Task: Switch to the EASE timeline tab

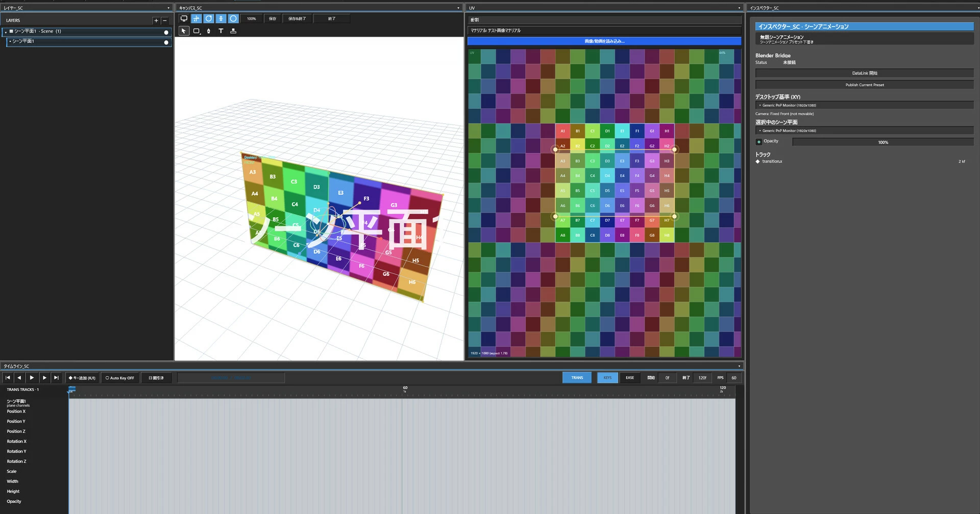Action: tap(630, 378)
